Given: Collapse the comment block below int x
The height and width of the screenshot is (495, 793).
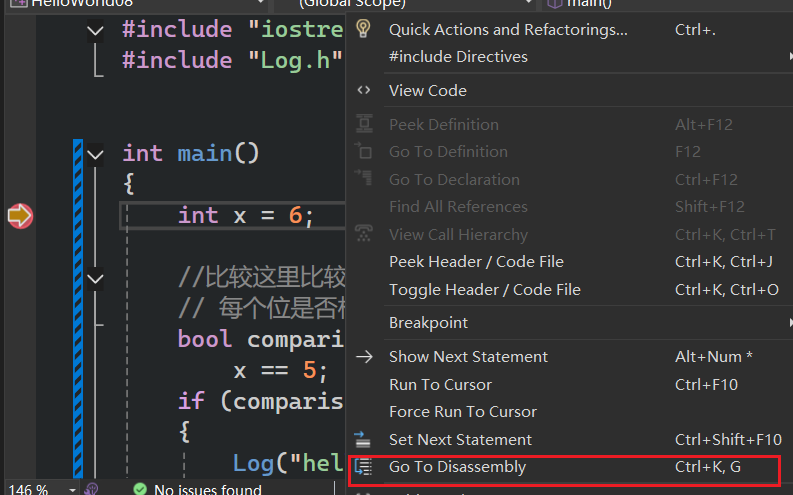Looking at the screenshot, I should click(96, 277).
